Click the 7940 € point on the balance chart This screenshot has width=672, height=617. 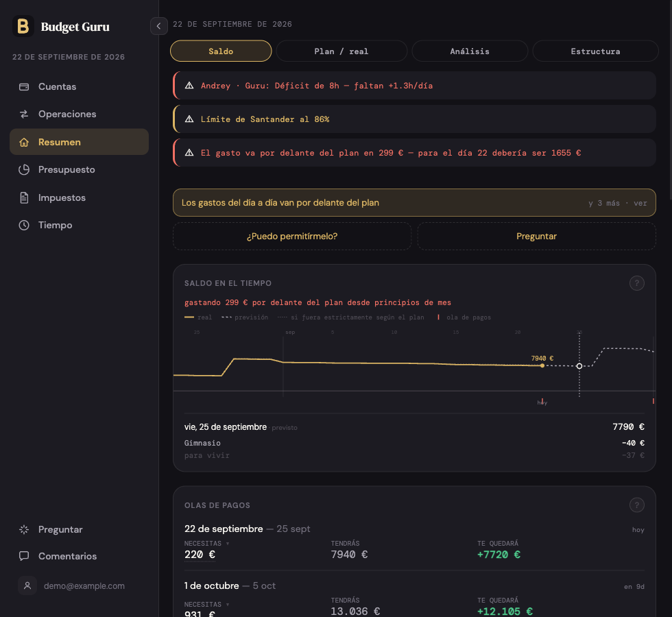tap(542, 365)
